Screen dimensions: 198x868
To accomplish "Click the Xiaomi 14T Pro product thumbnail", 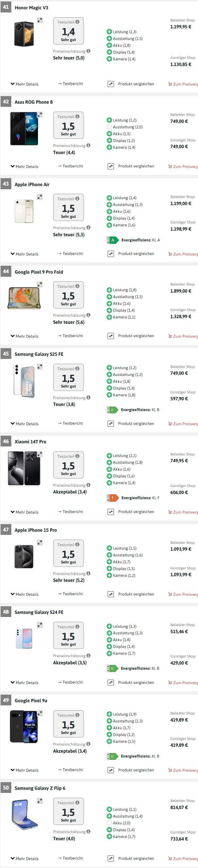I will click(24, 468).
